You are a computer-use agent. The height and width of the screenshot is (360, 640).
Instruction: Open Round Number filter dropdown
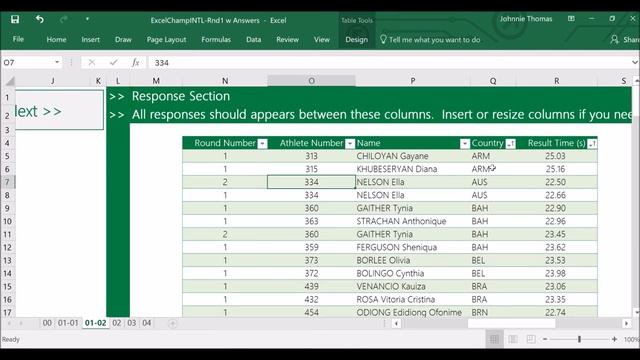coord(262,144)
